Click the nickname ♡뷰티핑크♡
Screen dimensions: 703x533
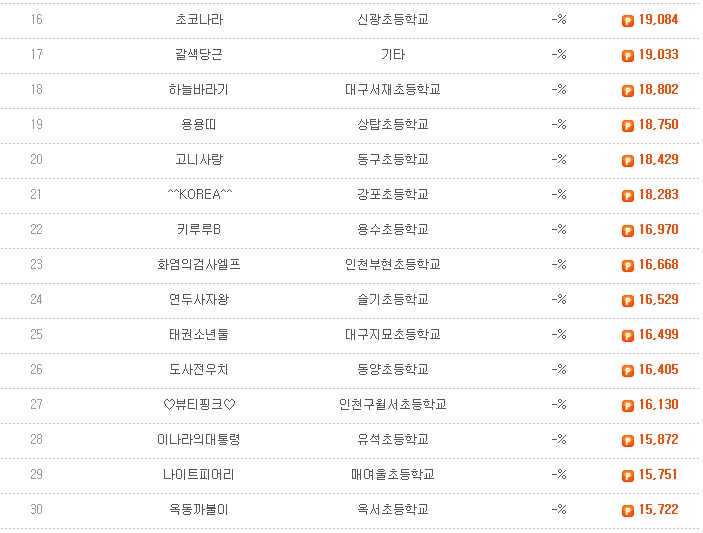(199, 404)
